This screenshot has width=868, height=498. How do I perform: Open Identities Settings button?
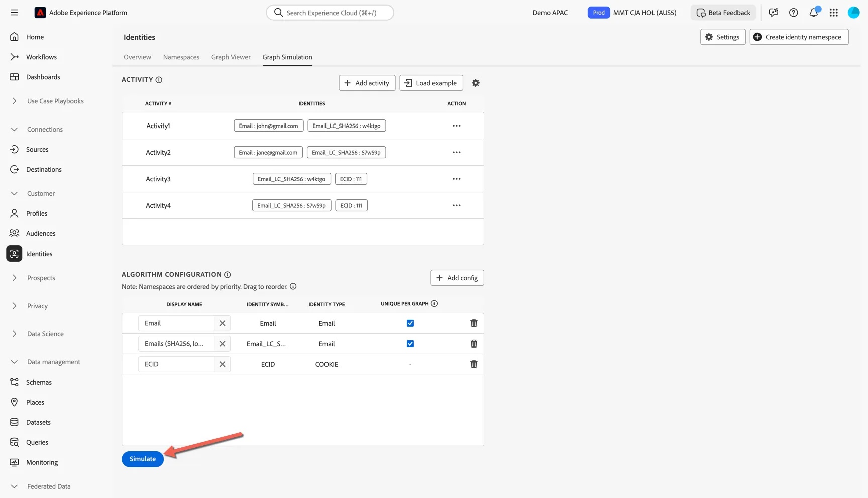click(x=723, y=37)
